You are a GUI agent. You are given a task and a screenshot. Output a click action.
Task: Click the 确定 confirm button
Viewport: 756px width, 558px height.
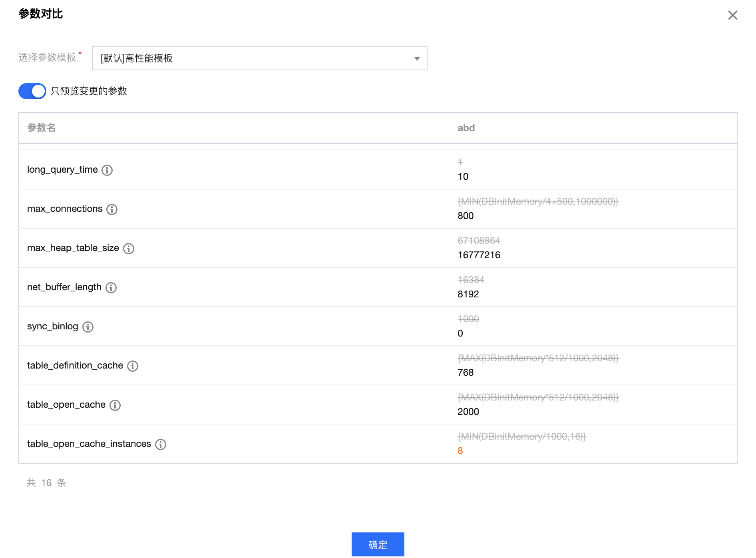[x=378, y=544]
